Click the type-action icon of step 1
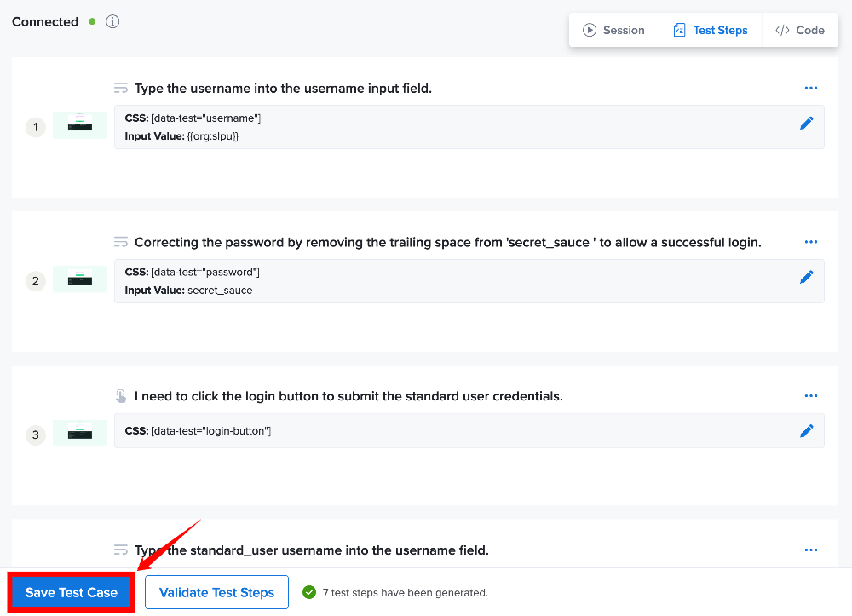Image resolution: width=852 pixels, height=616 pixels. [x=121, y=88]
